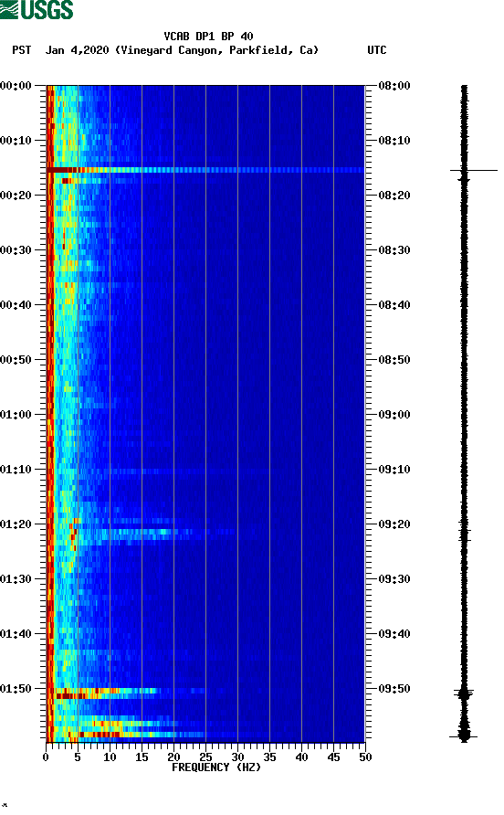Click the '09:40' UTC time label
The height and width of the screenshot is (815, 504).
pyautogui.click(x=394, y=633)
